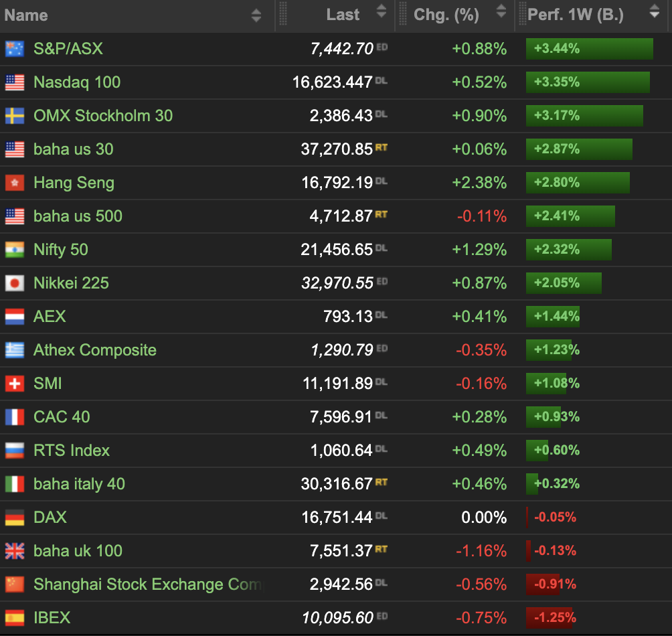
Task: Open the Shanghai Stock Exchange Composite link
Action: (149, 584)
